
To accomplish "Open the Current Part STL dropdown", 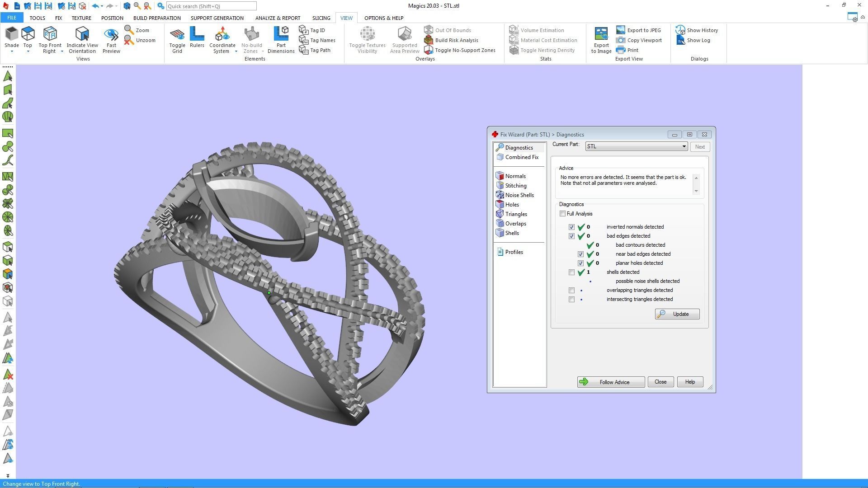I will [x=637, y=146].
